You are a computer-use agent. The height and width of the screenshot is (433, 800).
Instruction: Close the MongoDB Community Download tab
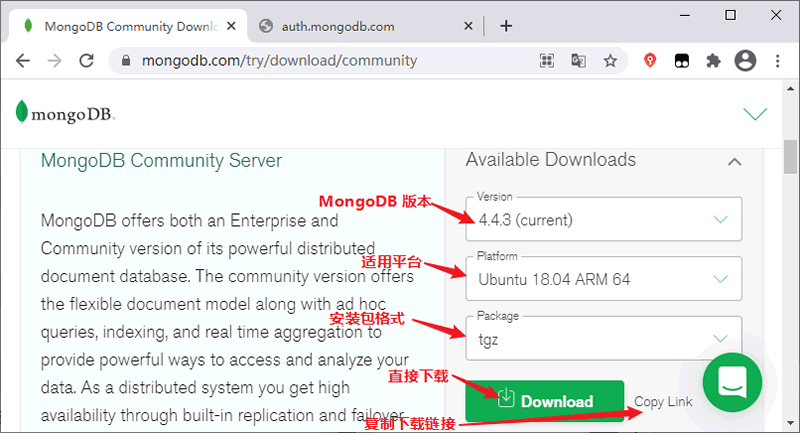(x=231, y=26)
